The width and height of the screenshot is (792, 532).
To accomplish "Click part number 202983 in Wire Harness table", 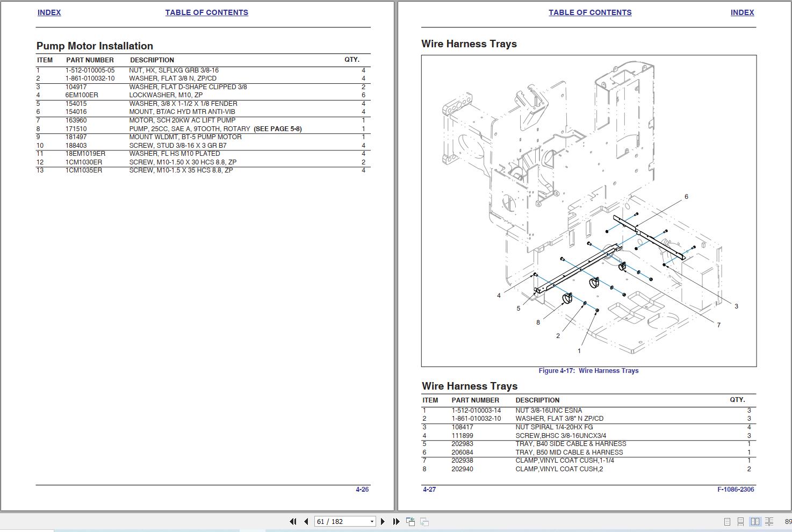I will (462, 444).
